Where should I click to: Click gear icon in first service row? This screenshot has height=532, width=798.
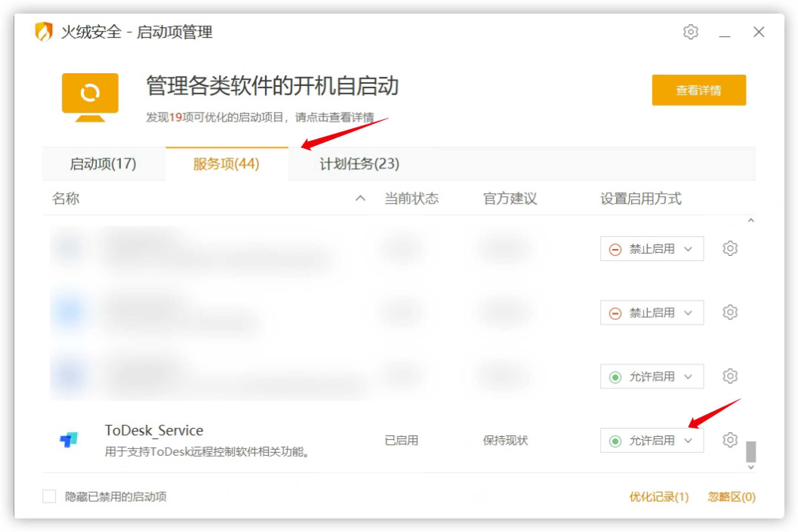730,248
